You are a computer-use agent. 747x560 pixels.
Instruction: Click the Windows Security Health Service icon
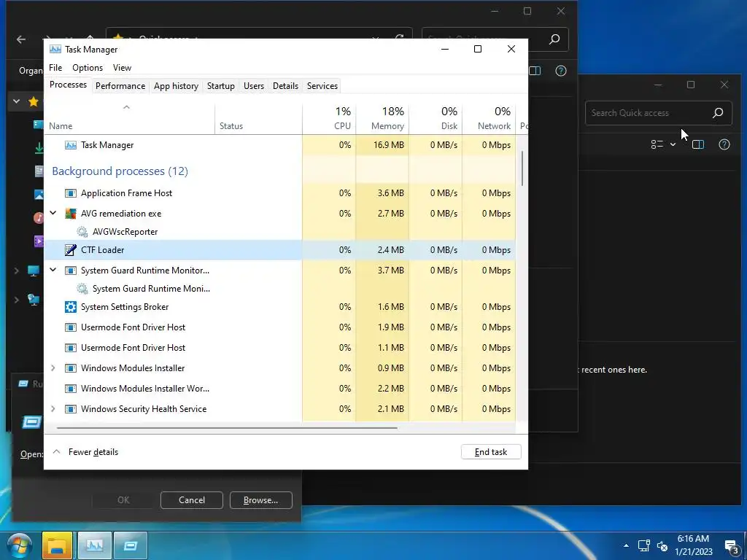point(71,409)
